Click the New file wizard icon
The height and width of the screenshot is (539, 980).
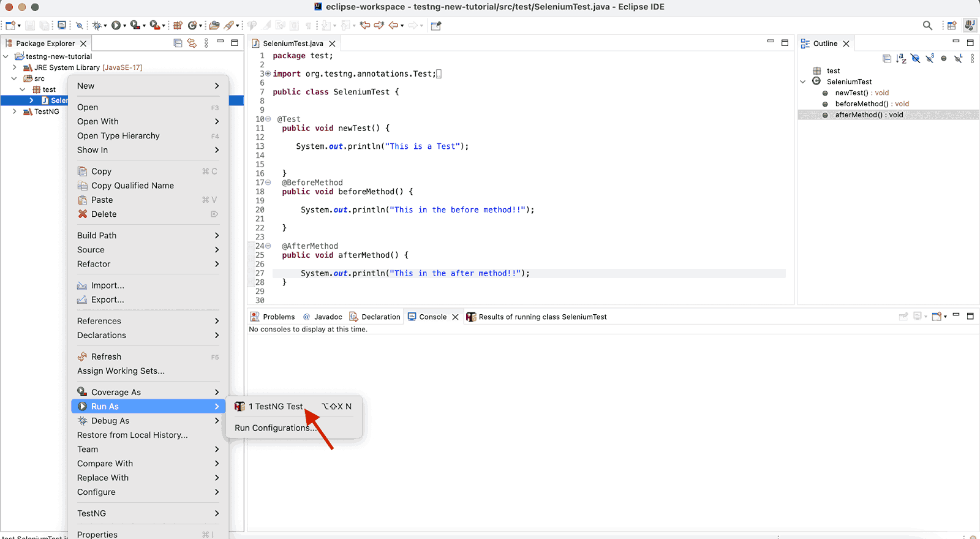pyautogui.click(x=10, y=25)
